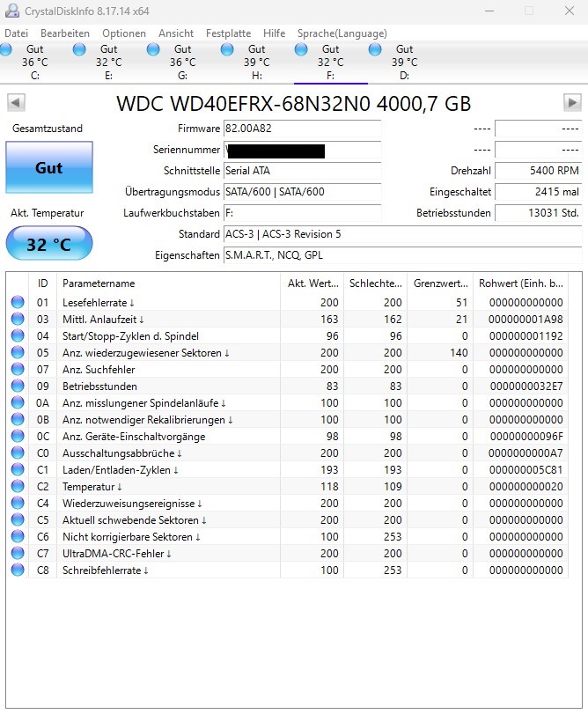Go to previous disk arrow
588x714 pixels.
(x=16, y=102)
